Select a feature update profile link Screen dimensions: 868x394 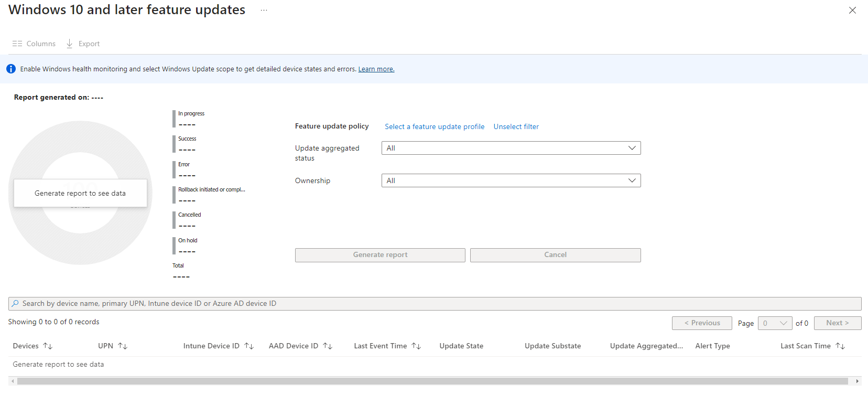click(435, 126)
